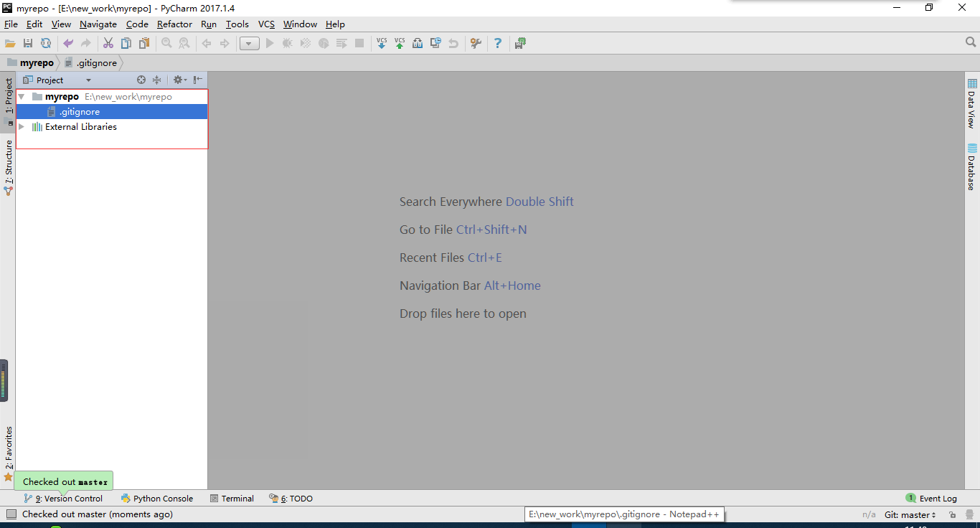
Task: Click the Synchronize refresh icon
Action: coord(46,44)
